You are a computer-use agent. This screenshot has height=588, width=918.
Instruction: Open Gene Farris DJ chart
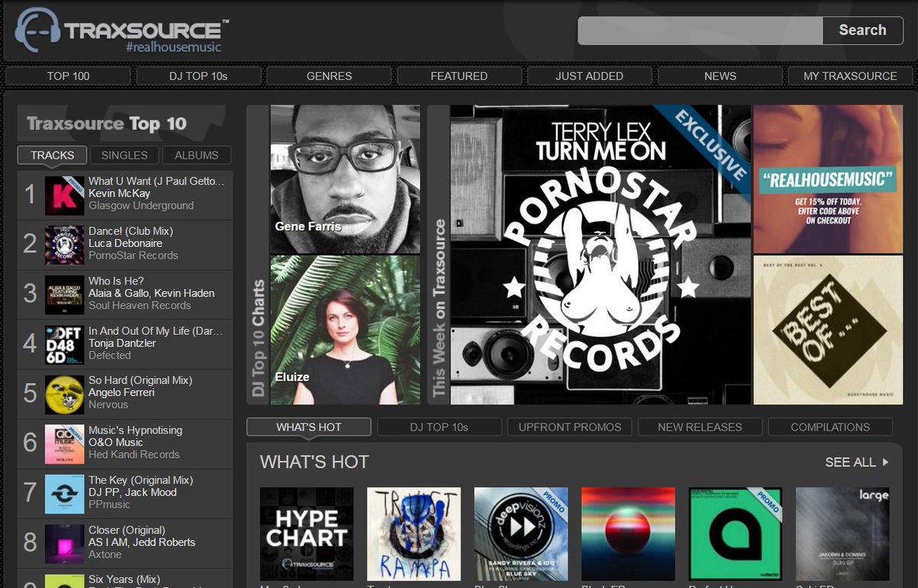pyautogui.click(x=345, y=179)
